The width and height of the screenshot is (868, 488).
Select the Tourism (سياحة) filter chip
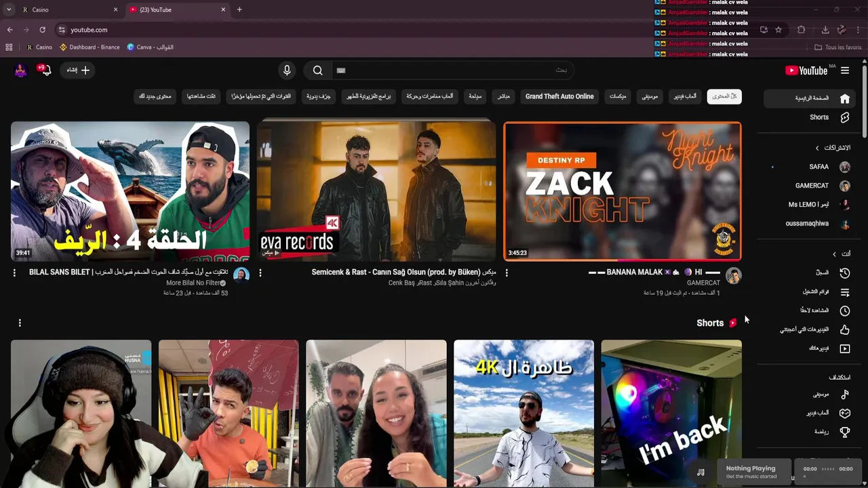click(475, 96)
